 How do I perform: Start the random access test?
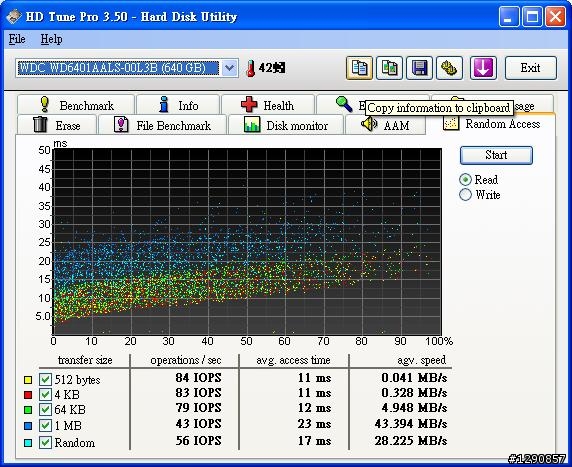[496, 155]
